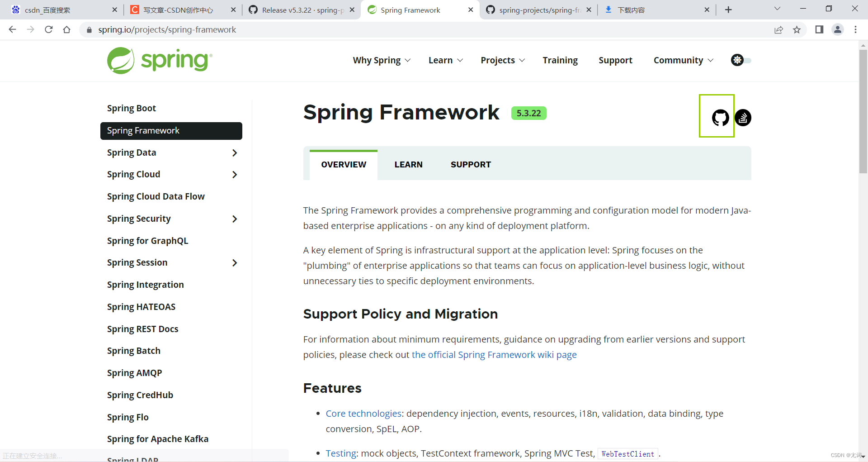
Task: Click the reload page icon
Action: click(48, 29)
